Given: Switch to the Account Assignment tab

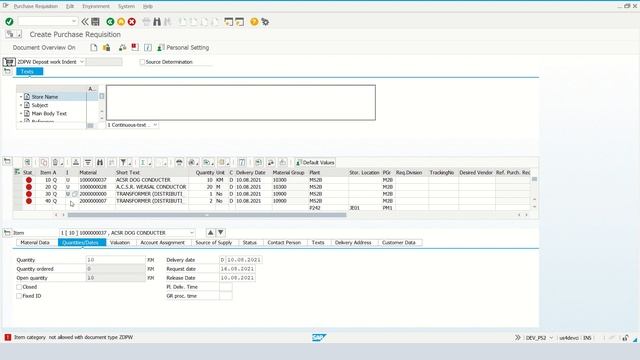Looking at the screenshot, I should point(162,242).
